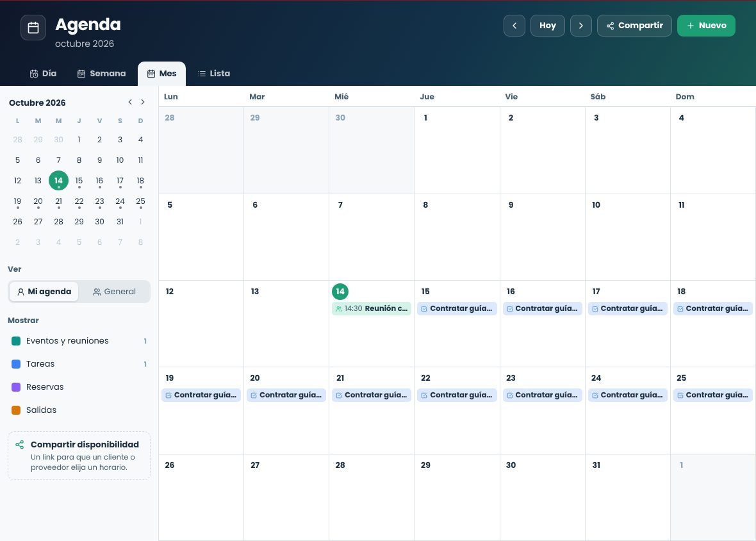The width and height of the screenshot is (756, 541).
Task: Click purple swatch beside Reservas
Action: (16, 387)
